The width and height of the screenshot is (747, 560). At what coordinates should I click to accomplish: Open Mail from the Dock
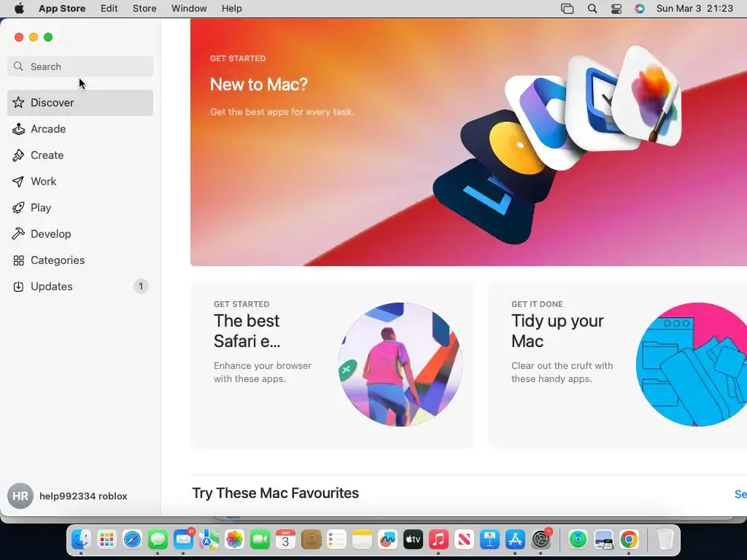pos(183,540)
